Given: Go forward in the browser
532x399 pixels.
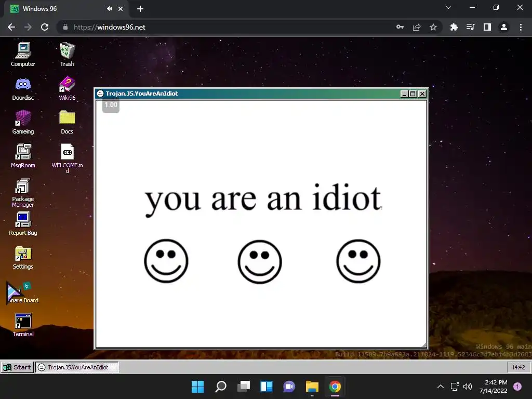Looking at the screenshot, I should point(28,27).
